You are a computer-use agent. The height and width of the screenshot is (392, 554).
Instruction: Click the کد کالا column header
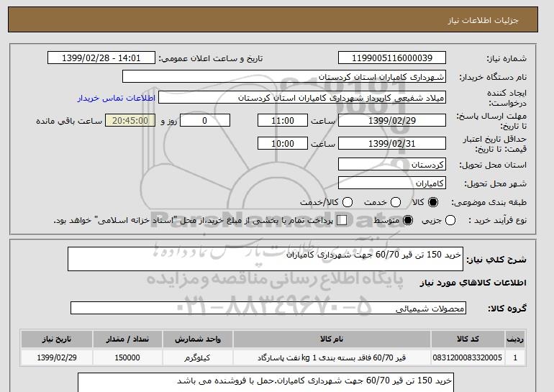[468, 339]
